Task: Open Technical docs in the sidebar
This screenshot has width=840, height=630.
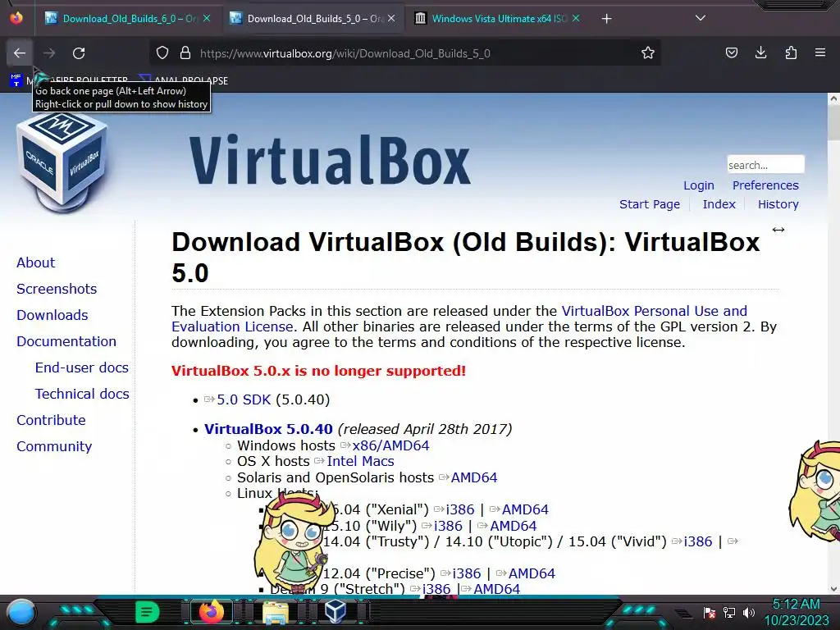Action: tap(82, 394)
